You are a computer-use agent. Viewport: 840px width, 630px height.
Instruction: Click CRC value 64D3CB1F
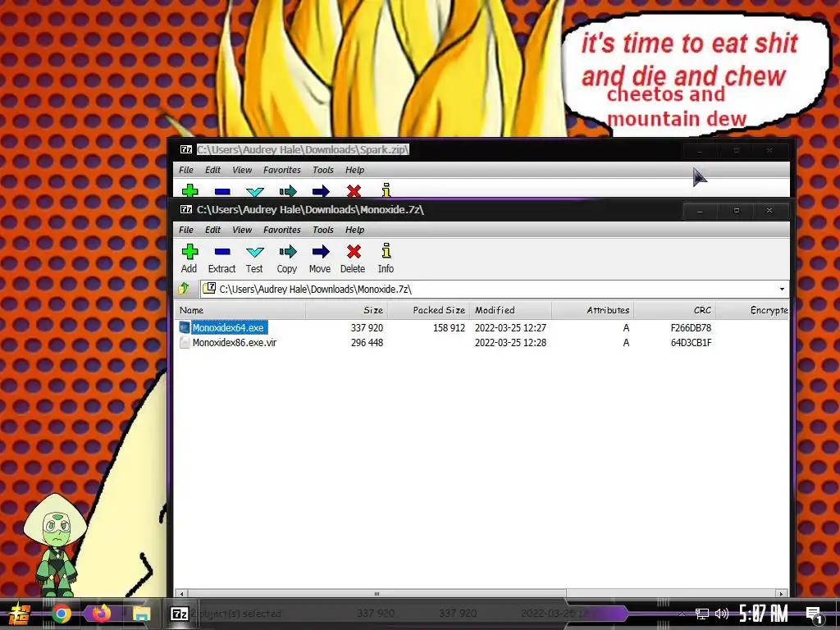click(691, 343)
